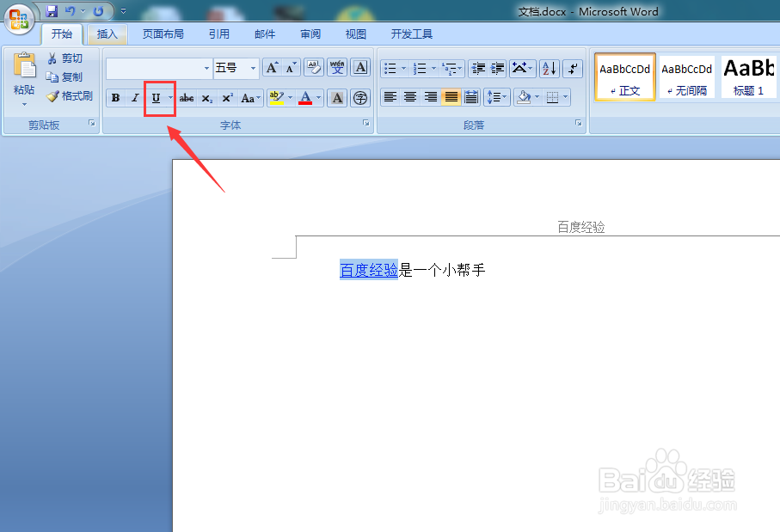This screenshot has width=780, height=532.
Task: Click the distributed alignment icon
Action: 471,97
